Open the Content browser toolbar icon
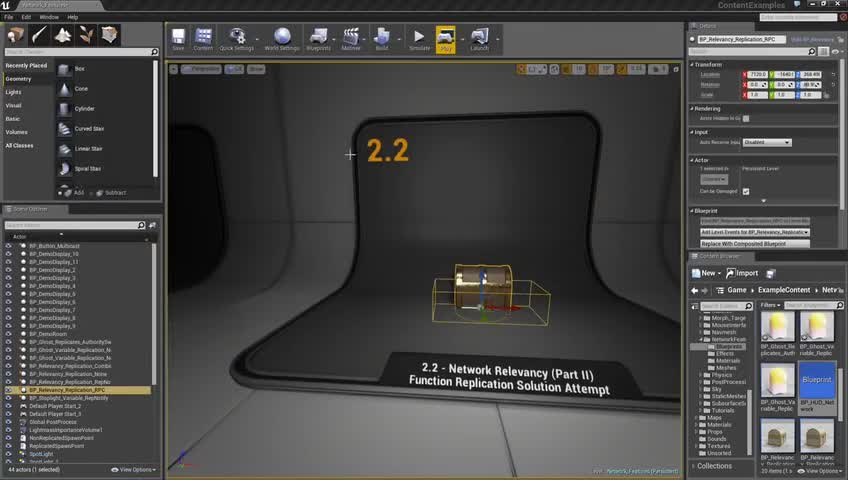Image resolution: width=848 pixels, height=480 pixels. [203, 39]
